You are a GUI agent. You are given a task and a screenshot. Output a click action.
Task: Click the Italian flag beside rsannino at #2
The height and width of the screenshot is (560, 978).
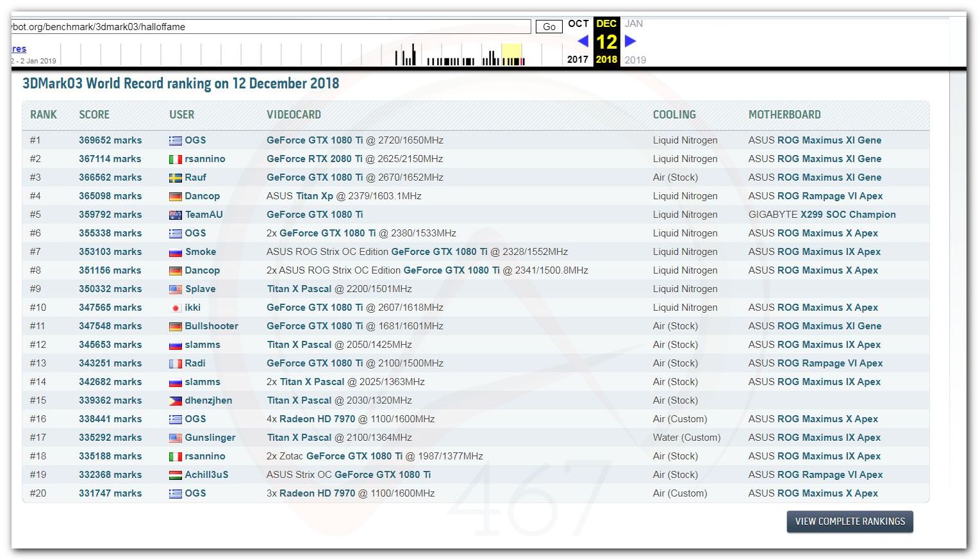point(176,159)
